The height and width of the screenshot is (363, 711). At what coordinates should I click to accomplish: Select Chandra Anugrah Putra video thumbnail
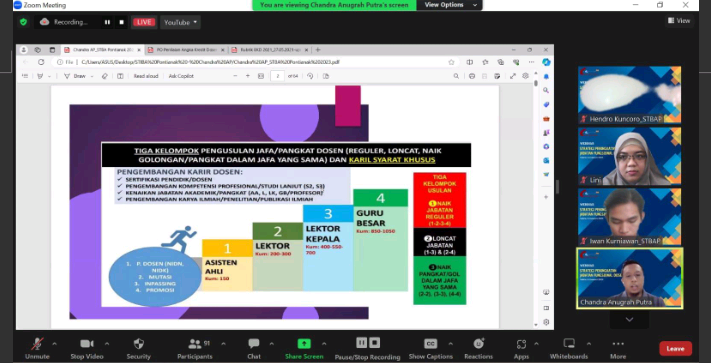(x=629, y=278)
